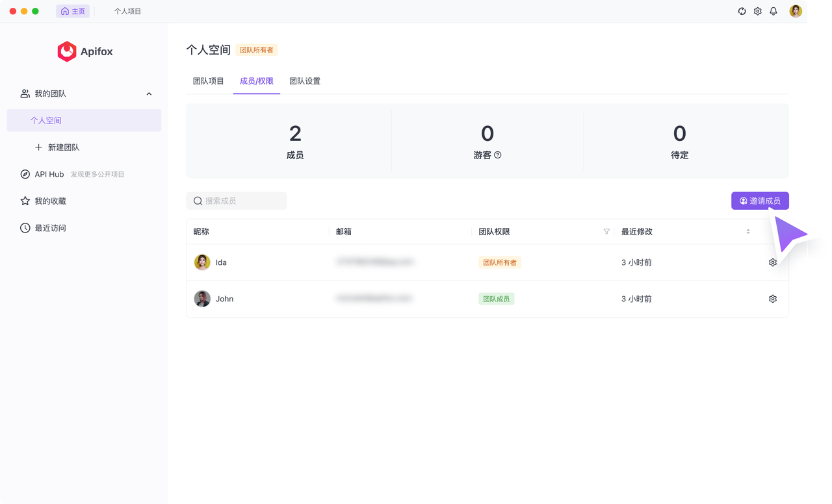Switch to the 团队项目 tab
This screenshot has height=504, width=832.
coord(208,81)
